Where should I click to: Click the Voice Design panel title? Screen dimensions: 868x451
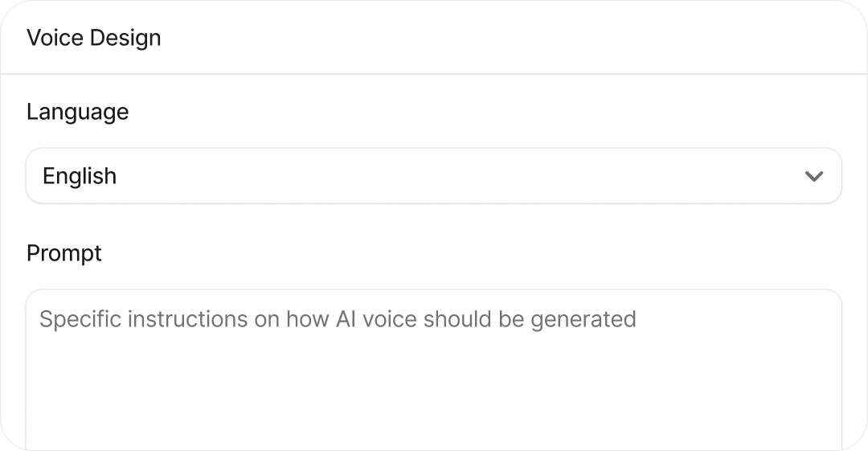point(94,38)
